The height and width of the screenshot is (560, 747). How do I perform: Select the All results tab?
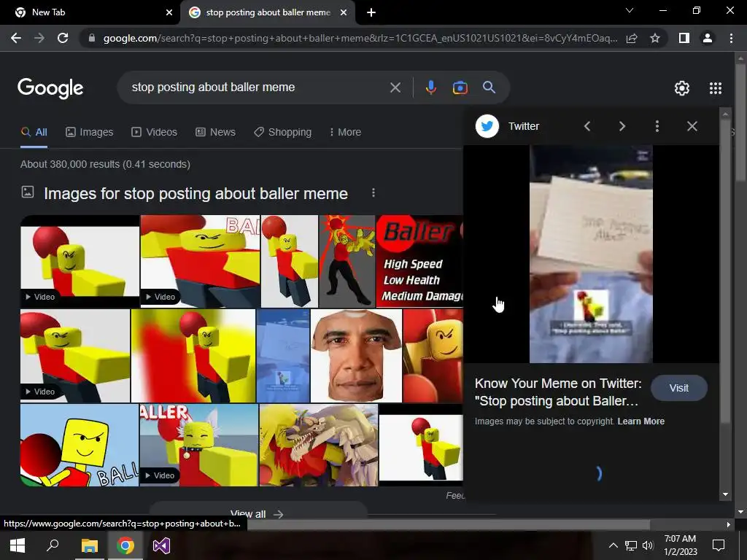(x=34, y=132)
